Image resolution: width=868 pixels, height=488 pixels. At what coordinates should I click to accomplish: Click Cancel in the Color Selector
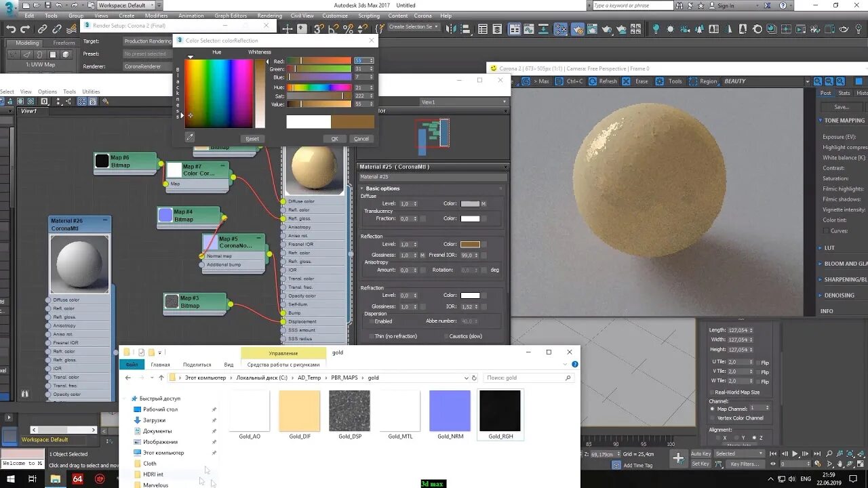coord(361,138)
